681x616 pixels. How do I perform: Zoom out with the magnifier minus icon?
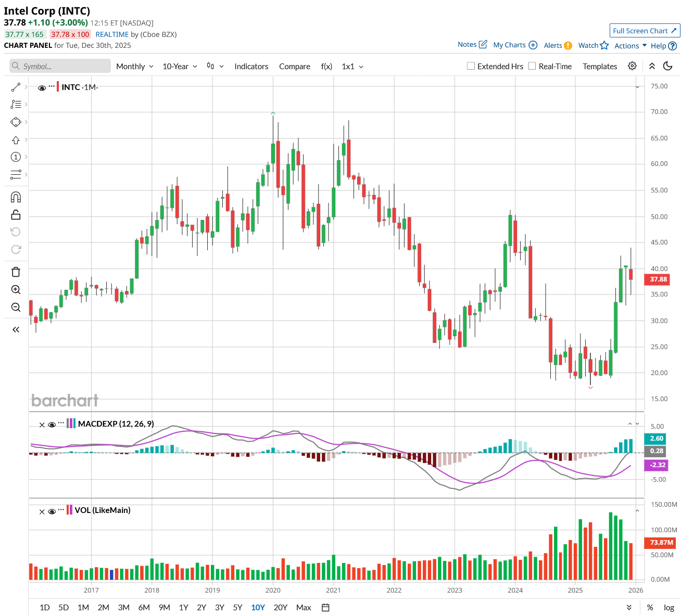tap(16, 307)
